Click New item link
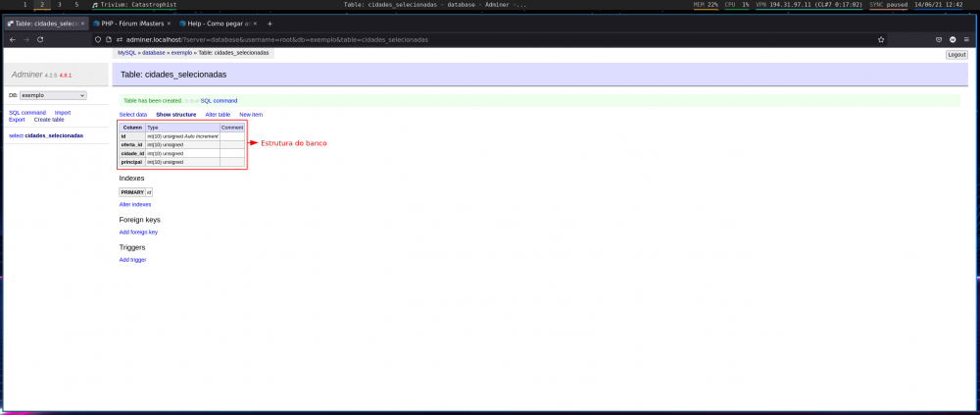 tap(251, 115)
